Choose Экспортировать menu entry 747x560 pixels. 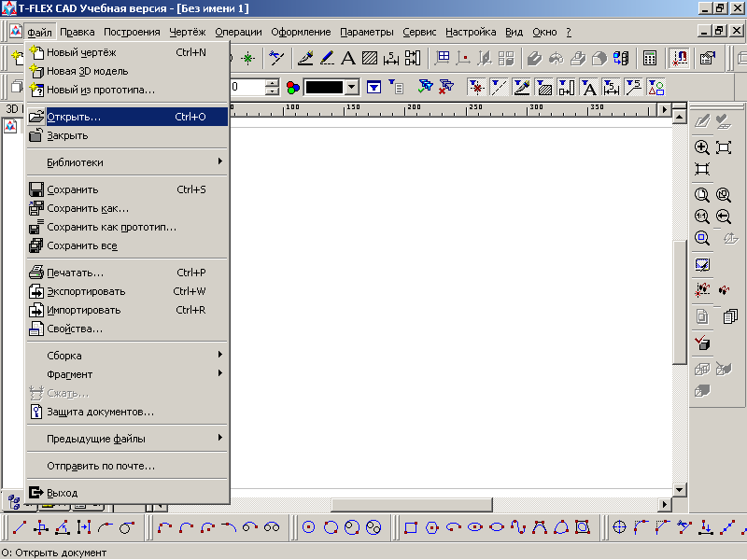pos(127,291)
